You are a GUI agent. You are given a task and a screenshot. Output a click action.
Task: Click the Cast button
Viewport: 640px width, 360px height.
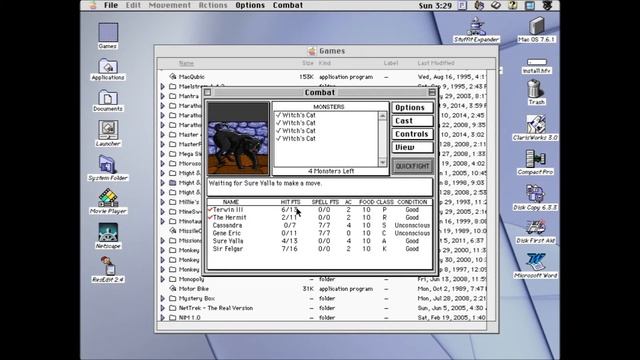(x=412, y=121)
